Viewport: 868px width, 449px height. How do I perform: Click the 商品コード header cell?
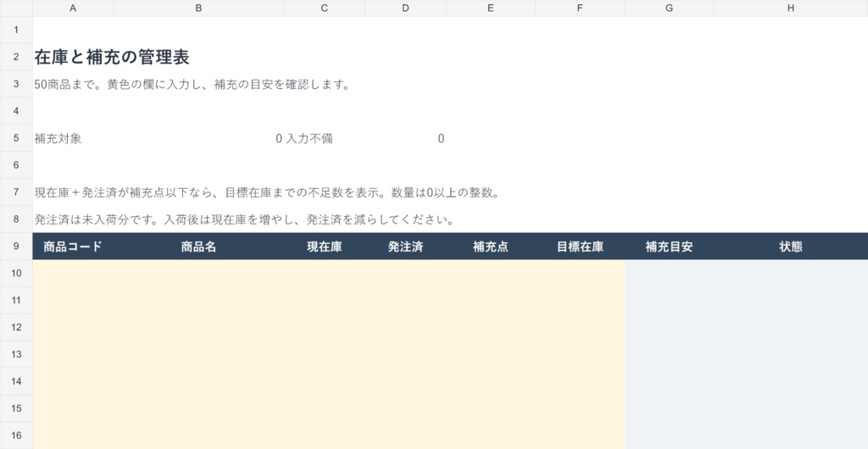[x=73, y=246]
